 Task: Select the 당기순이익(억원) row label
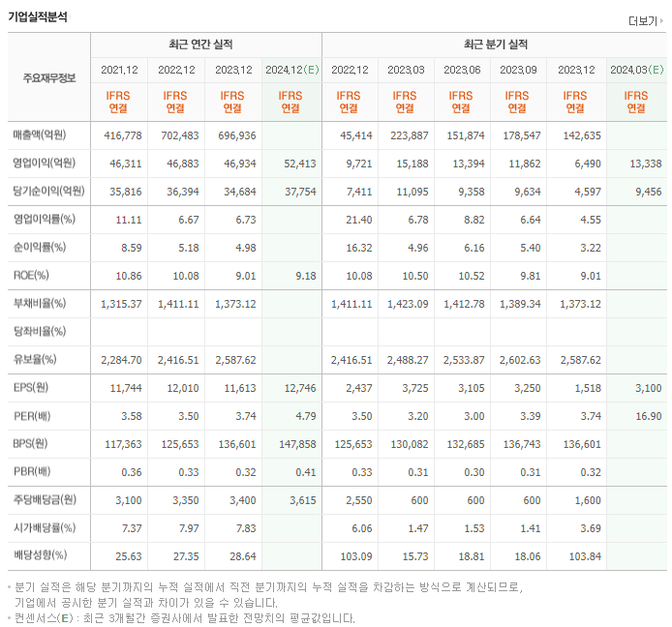tap(48, 191)
